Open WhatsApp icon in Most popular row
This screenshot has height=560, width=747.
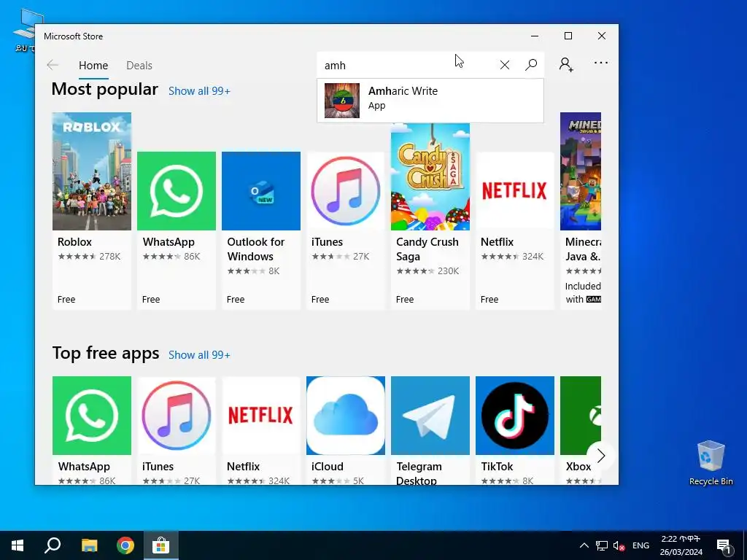[x=177, y=191]
